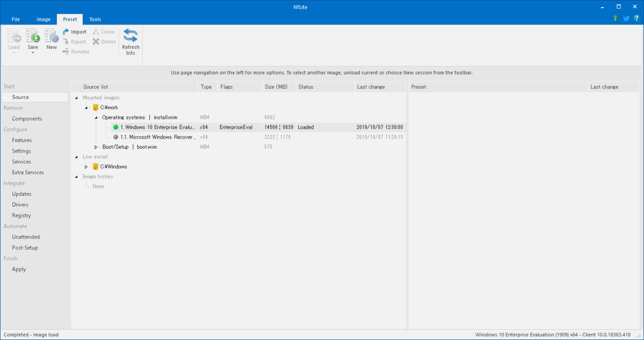Switch to the Preset tab
This screenshot has height=340, width=644.
[x=70, y=19]
